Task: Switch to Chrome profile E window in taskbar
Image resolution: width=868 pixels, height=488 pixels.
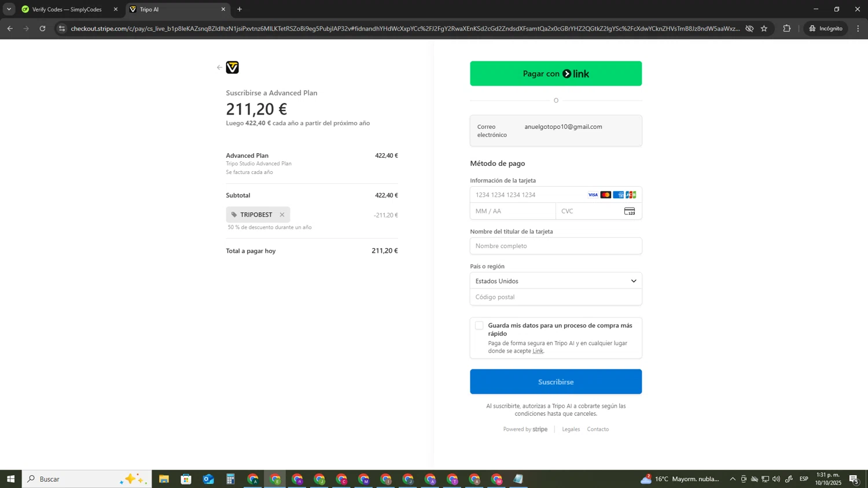Action: [275, 479]
